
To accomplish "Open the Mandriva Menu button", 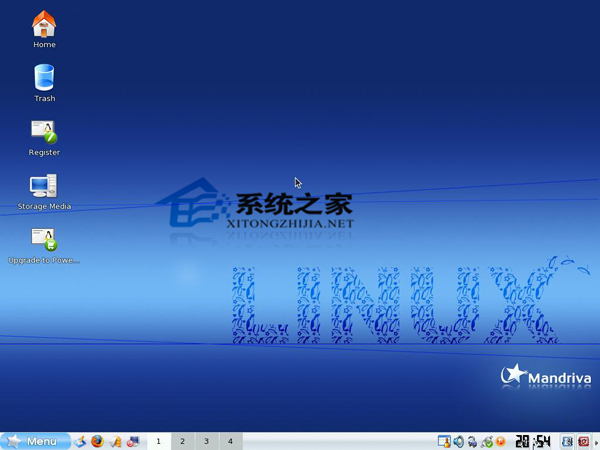I will click(34, 441).
